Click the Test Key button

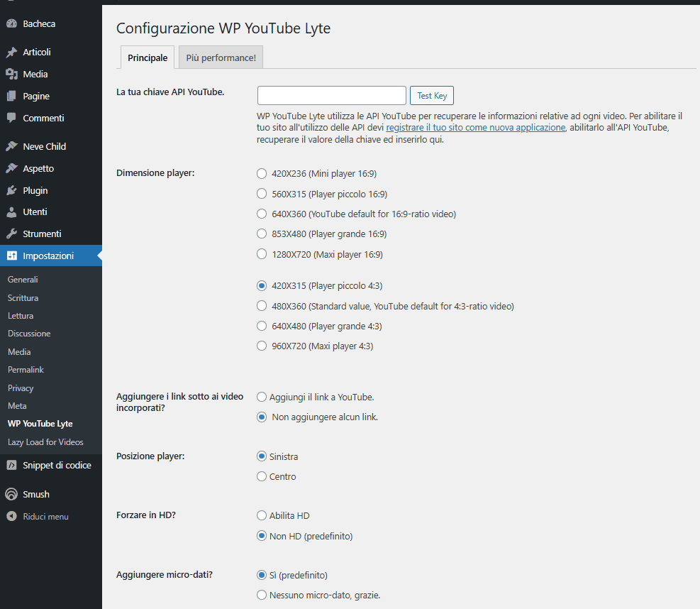pos(432,96)
